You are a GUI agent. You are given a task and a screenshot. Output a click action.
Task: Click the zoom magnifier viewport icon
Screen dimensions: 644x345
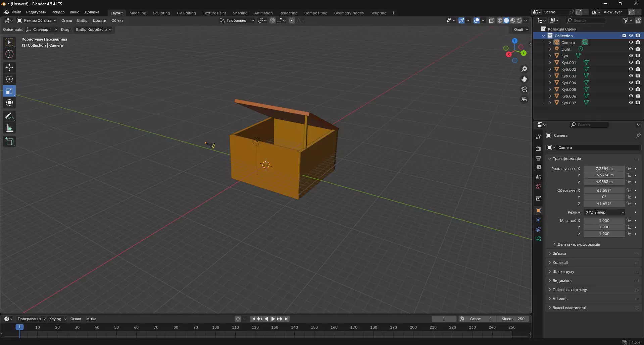coord(524,69)
